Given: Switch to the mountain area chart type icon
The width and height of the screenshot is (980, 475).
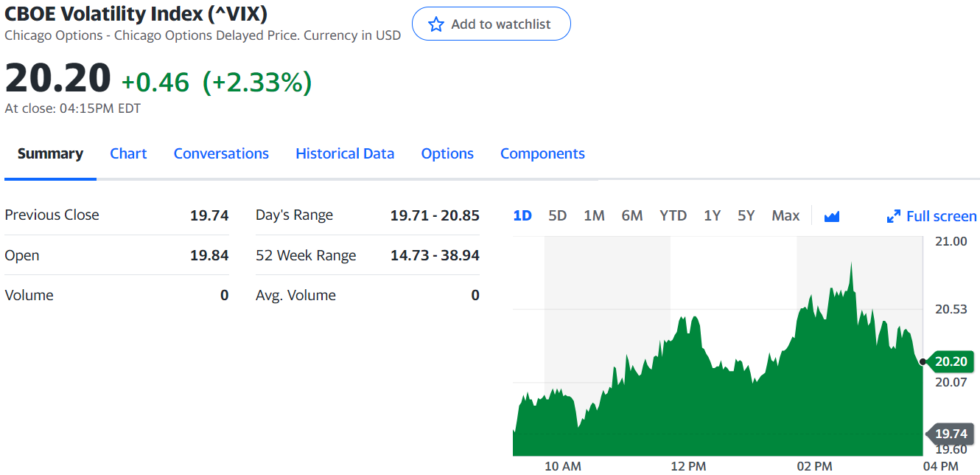Looking at the screenshot, I should (x=832, y=216).
